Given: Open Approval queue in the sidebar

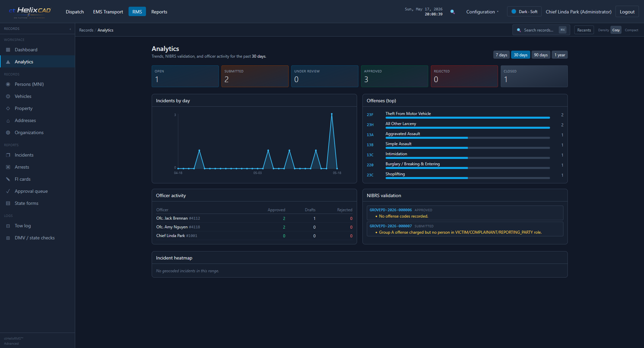Looking at the screenshot, I should point(37,191).
